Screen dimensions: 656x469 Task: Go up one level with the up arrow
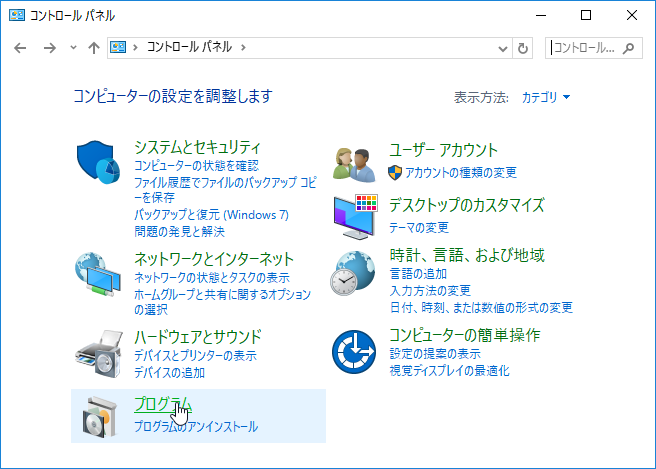coord(94,48)
